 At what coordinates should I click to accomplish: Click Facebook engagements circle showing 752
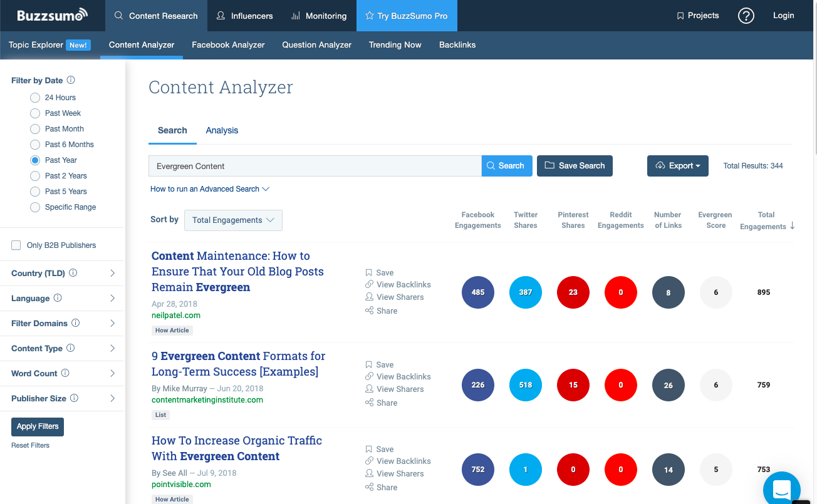point(478,470)
